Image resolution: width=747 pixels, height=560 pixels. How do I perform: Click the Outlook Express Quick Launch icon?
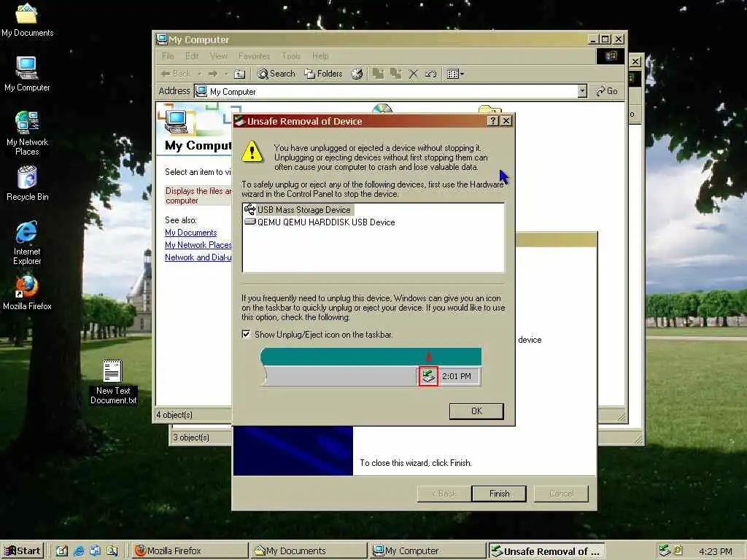pyautogui.click(x=96, y=551)
